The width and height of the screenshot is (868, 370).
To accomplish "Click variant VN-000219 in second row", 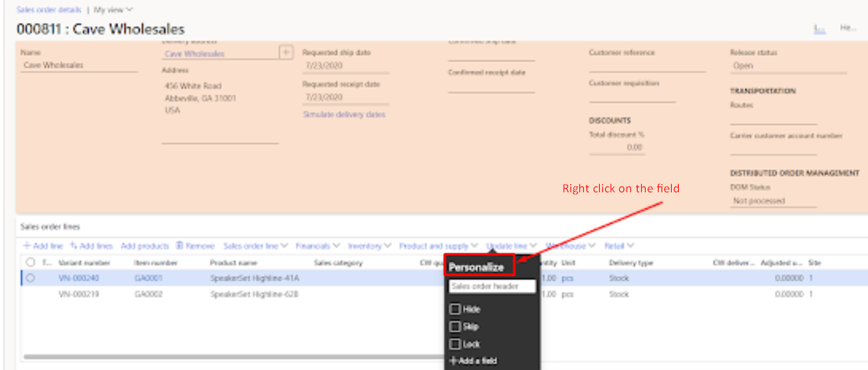I will (78, 294).
